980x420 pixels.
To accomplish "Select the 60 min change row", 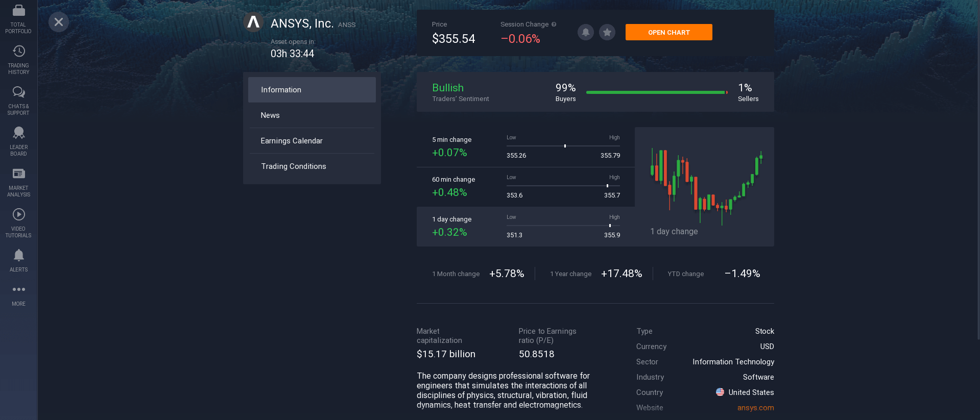I will pyautogui.click(x=525, y=187).
